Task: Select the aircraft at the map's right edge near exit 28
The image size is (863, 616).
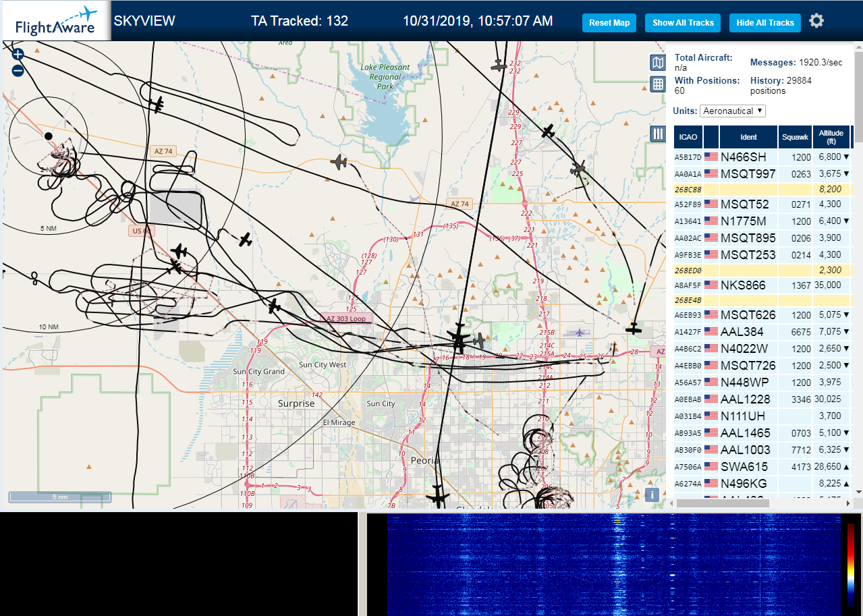Action: coord(633,329)
